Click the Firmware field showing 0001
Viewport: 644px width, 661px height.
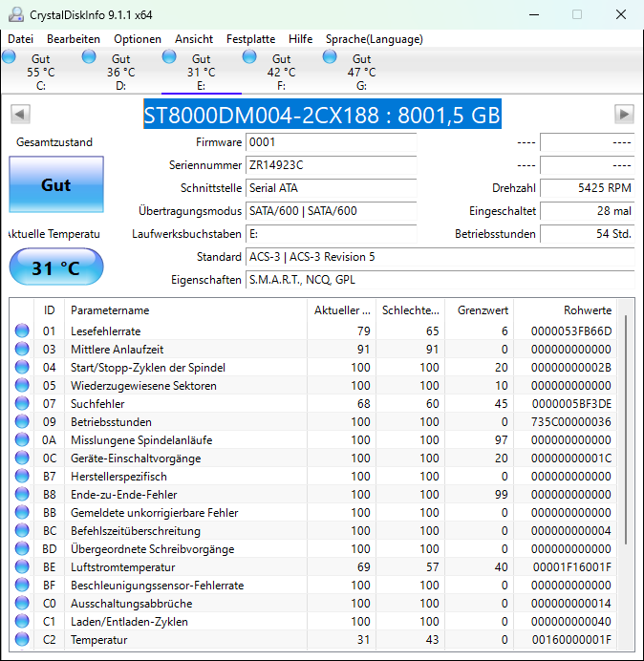click(331, 142)
